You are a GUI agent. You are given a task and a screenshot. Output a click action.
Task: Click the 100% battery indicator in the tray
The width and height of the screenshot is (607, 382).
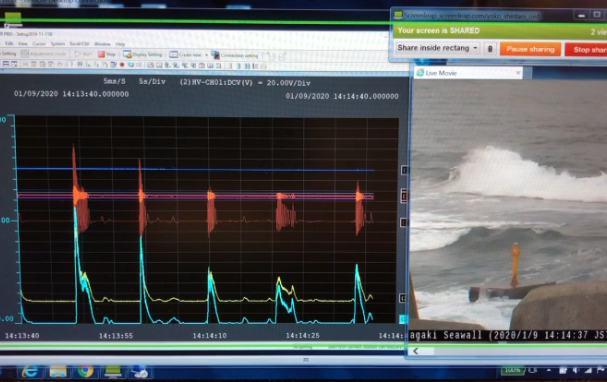coord(512,370)
